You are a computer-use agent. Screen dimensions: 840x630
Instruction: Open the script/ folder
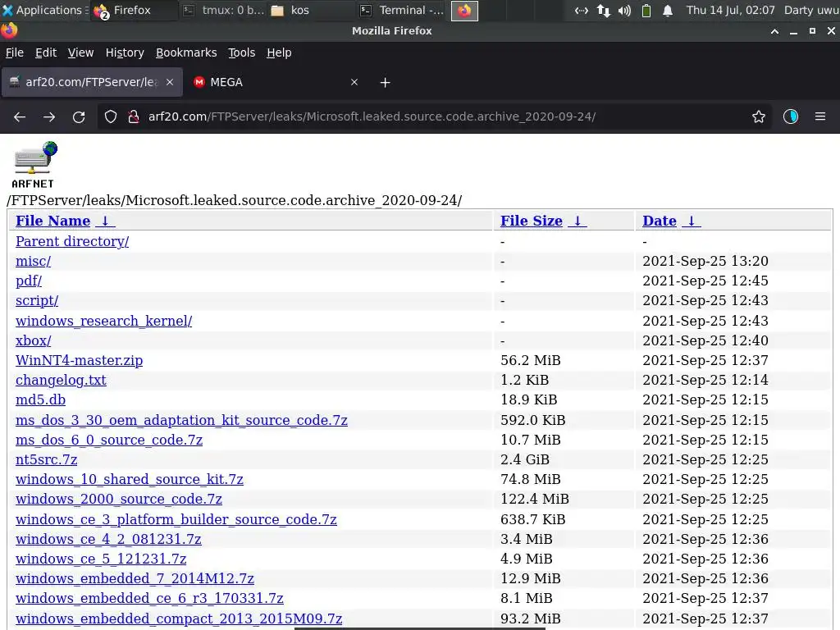coord(37,300)
